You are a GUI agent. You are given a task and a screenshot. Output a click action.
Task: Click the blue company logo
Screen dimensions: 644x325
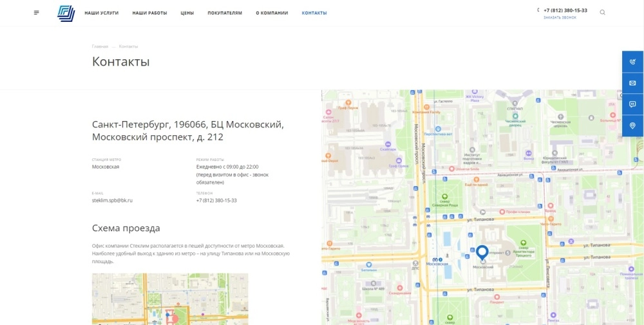[66, 13]
